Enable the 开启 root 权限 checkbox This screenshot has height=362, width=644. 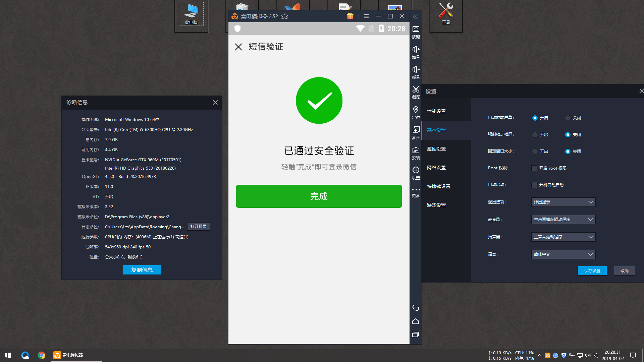tap(534, 168)
